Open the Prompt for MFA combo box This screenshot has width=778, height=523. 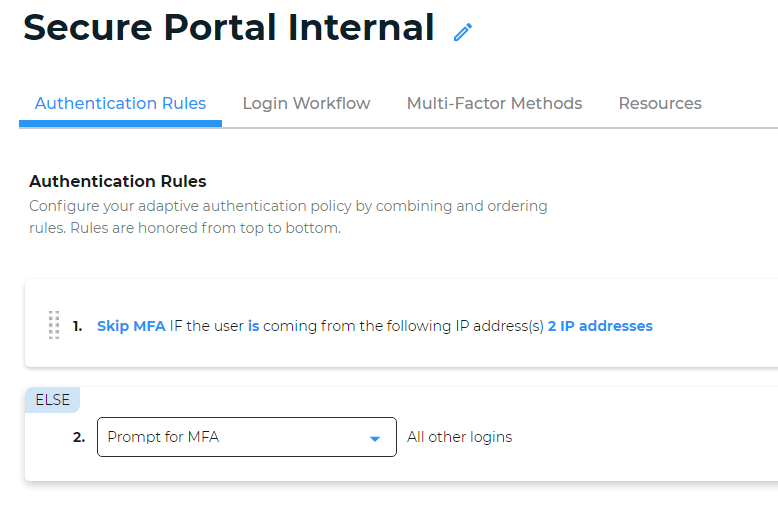247,437
